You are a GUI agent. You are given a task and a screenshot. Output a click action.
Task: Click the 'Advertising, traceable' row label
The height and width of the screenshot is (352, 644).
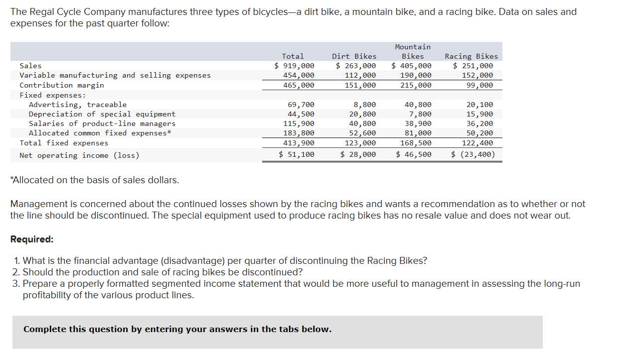[x=78, y=105]
